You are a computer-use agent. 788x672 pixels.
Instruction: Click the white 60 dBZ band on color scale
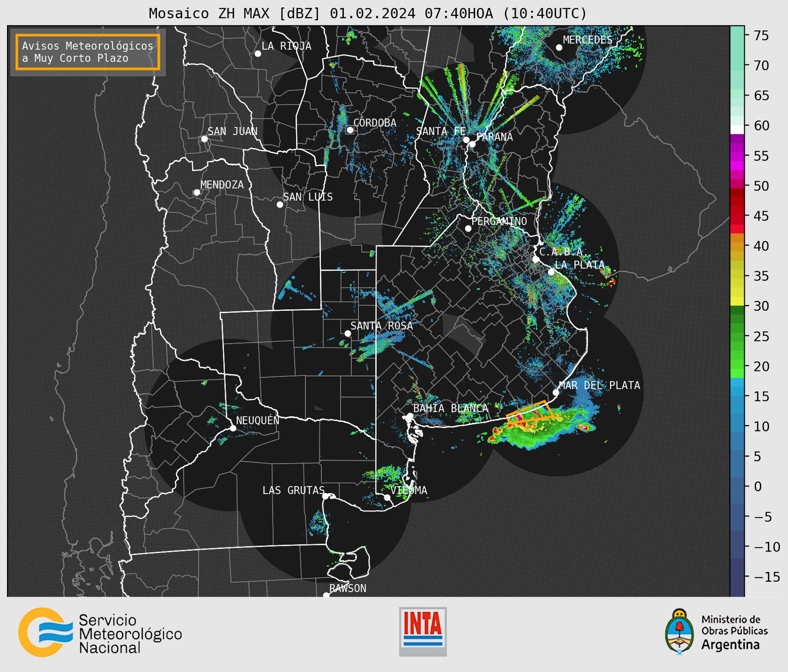(x=737, y=129)
